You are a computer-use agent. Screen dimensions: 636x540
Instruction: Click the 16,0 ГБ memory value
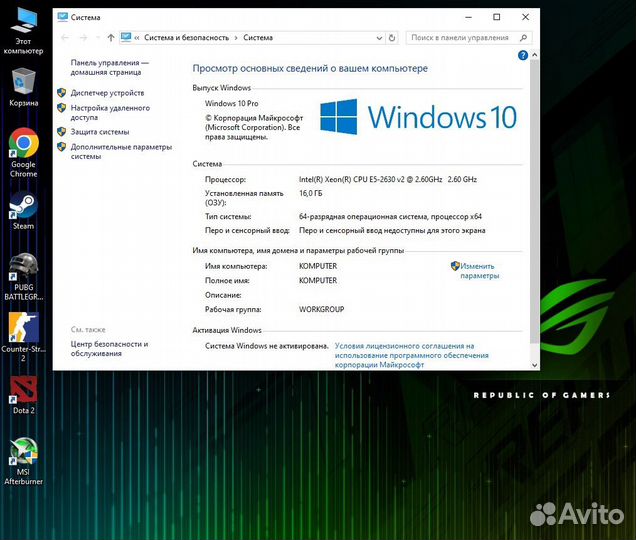click(x=311, y=193)
